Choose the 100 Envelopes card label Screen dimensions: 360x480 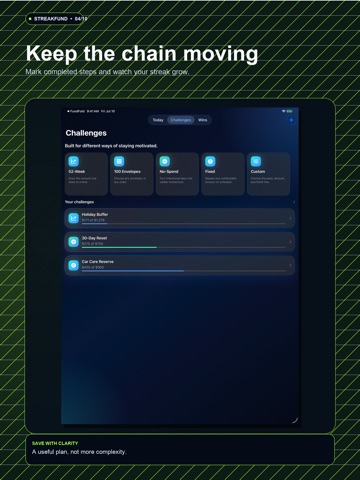point(127,171)
